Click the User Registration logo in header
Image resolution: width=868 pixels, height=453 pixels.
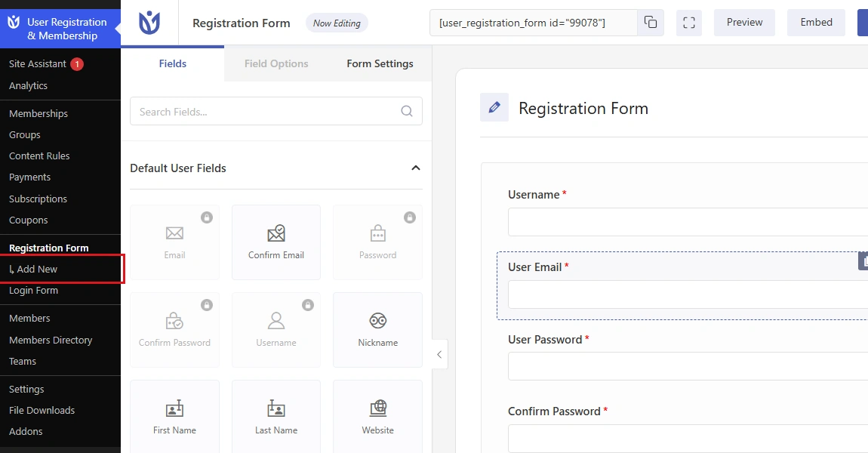click(149, 23)
